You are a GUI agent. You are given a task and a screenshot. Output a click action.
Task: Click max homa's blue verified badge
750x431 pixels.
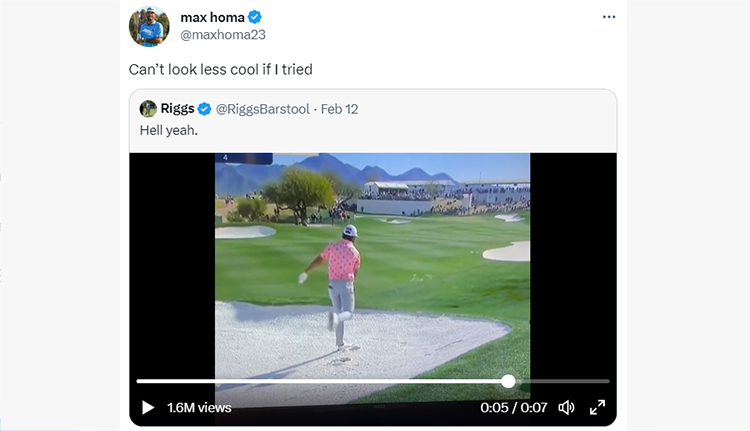(x=255, y=17)
